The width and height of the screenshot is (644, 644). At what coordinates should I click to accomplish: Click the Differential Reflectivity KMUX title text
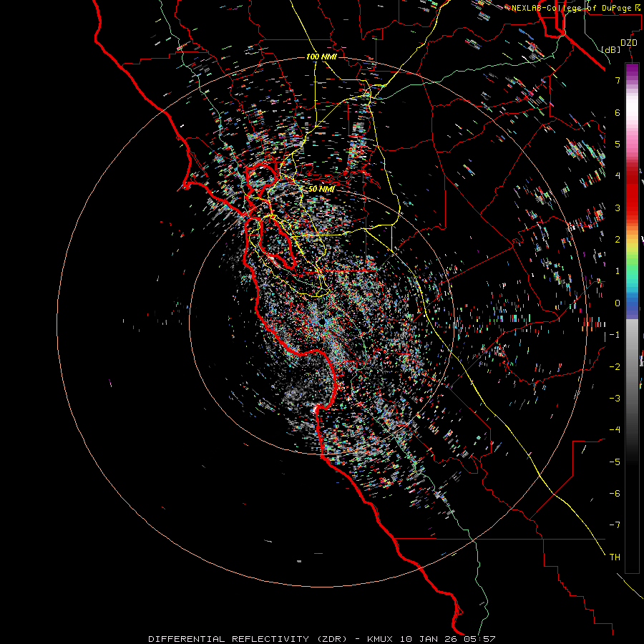point(321,639)
